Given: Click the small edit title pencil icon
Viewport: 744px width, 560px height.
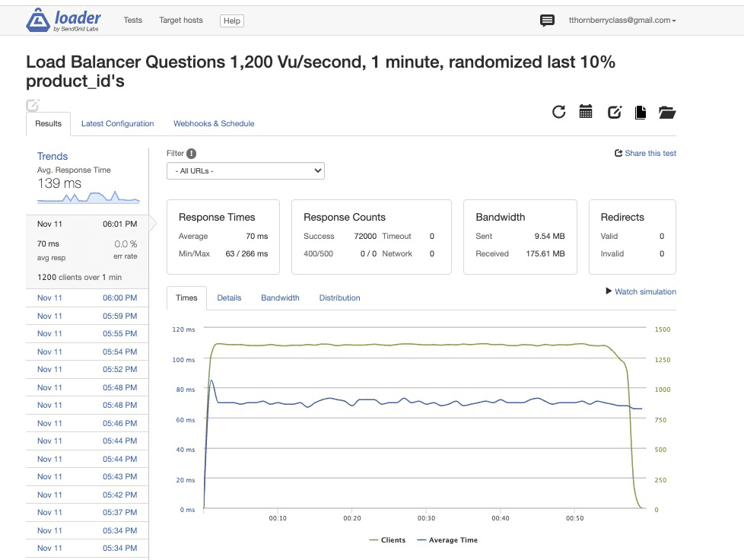Looking at the screenshot, I should [x=32, y=105].
